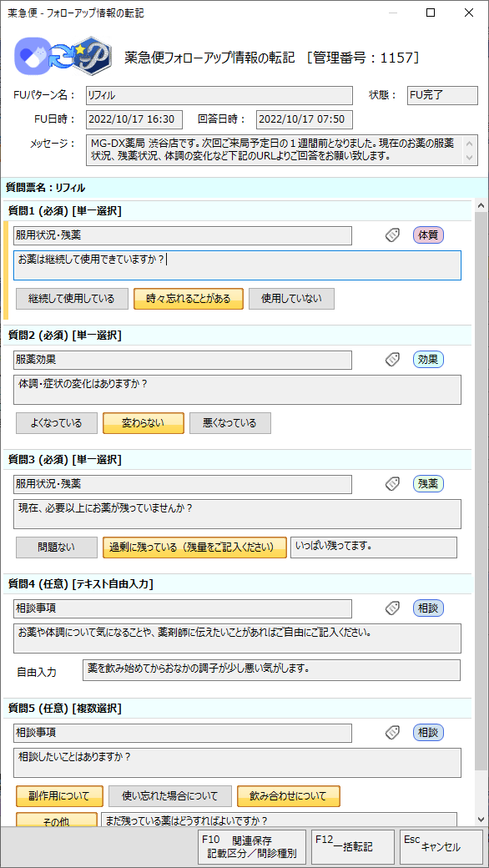Click main scrollbar down arrow
This screenshot has width=489, height=868.
(481, 820)
